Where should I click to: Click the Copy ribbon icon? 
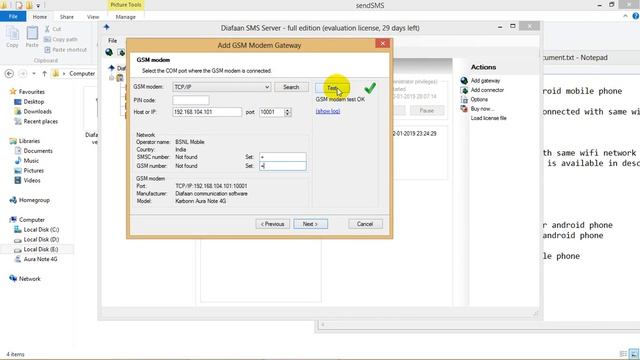pos(12,37)
